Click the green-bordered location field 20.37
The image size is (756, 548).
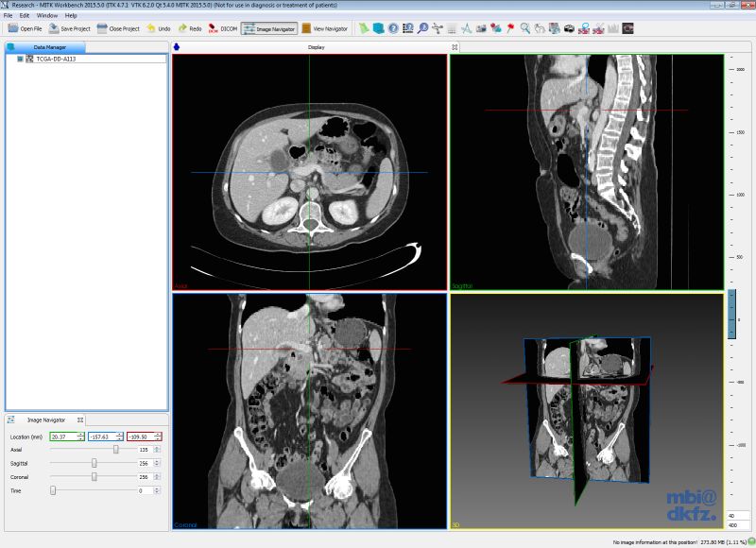click(67, 437)
